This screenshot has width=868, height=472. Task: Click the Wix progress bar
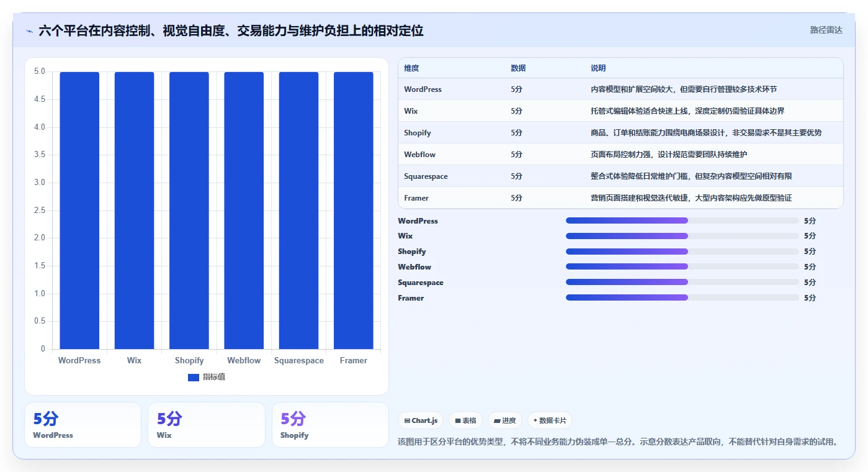(x=682, y=236)
